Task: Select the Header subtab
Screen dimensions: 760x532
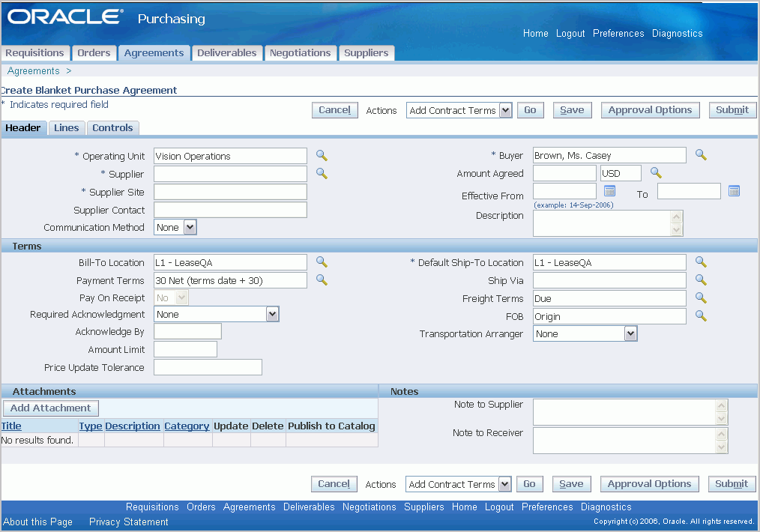Action: click(23, 128)
